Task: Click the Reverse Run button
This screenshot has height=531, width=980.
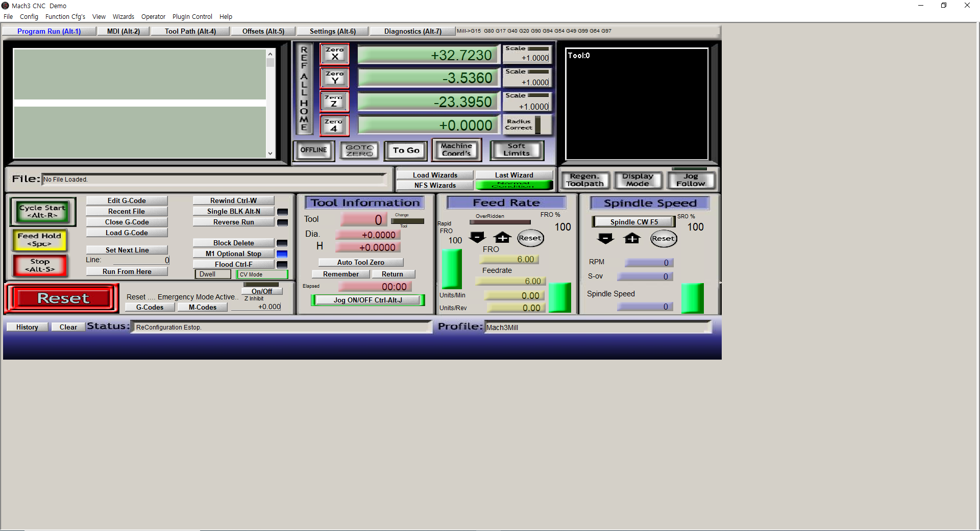Action: [x=233, y=222]
